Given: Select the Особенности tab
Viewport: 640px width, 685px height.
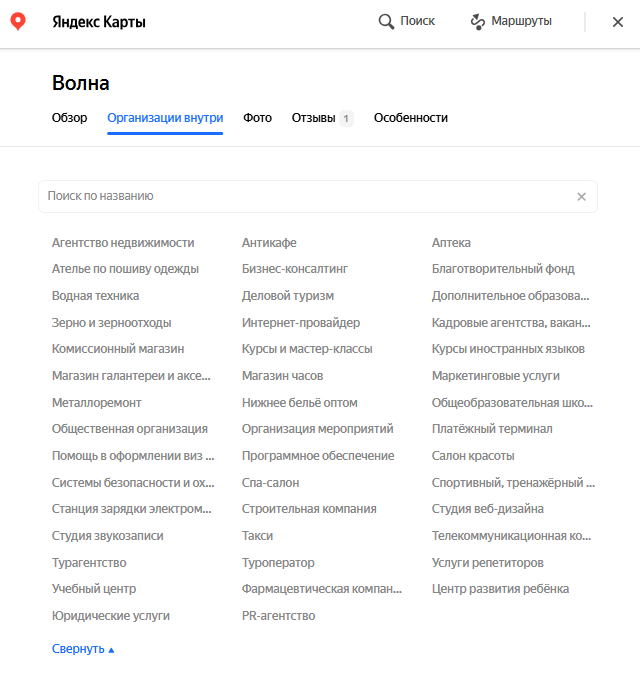Looking at the screenshot, I should [411, 118].
